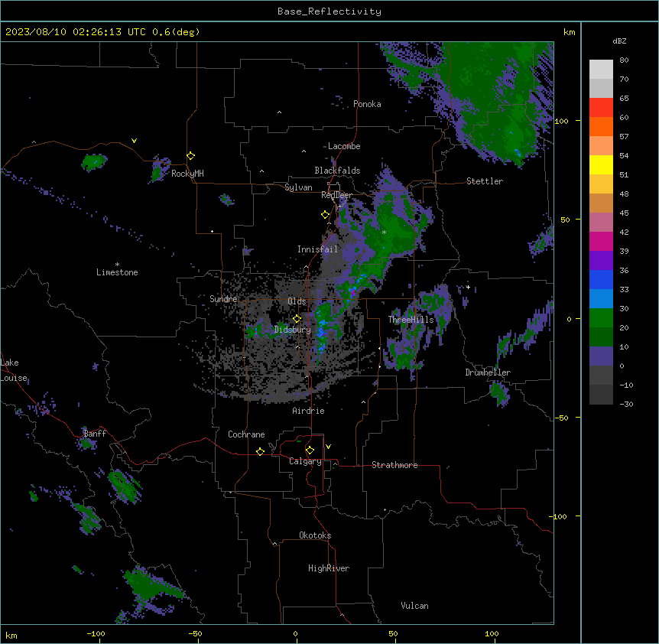Select the Okotoks town label
Screen dimensions: 659x644
pyautogui.click(x=315, y=535)
